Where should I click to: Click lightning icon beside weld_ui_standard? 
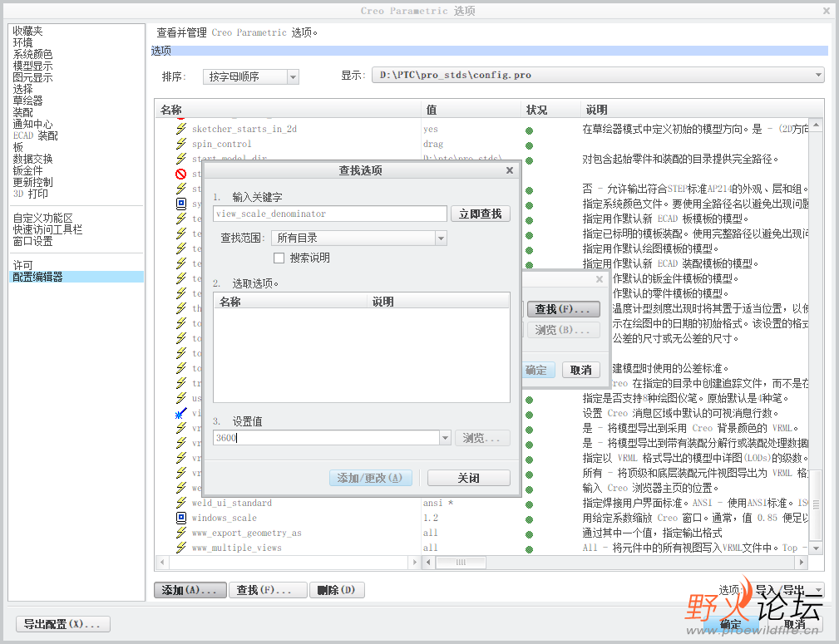[181, 503]
